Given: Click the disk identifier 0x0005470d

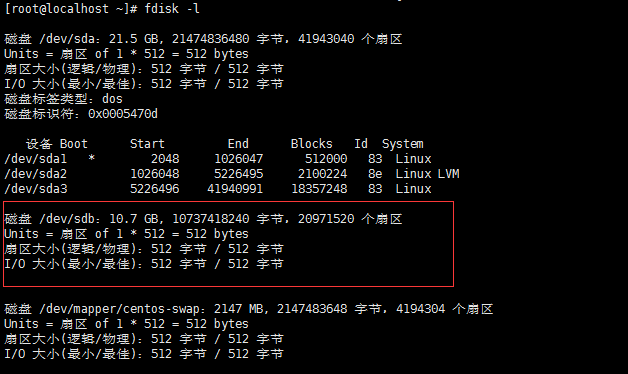Looking at the screenshot, I should pos(123,114).
